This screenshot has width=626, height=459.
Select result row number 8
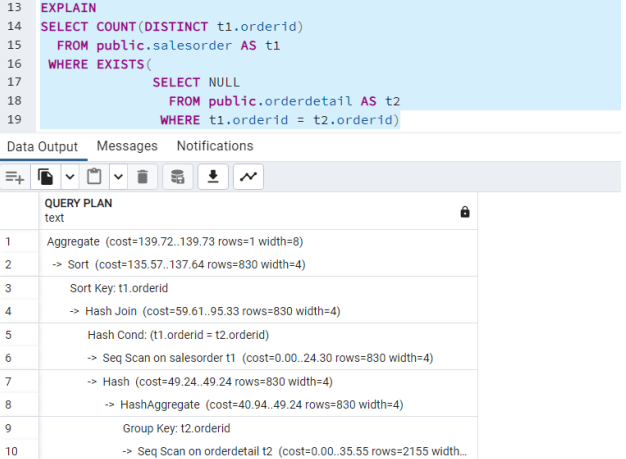click(x=19, y=405)
